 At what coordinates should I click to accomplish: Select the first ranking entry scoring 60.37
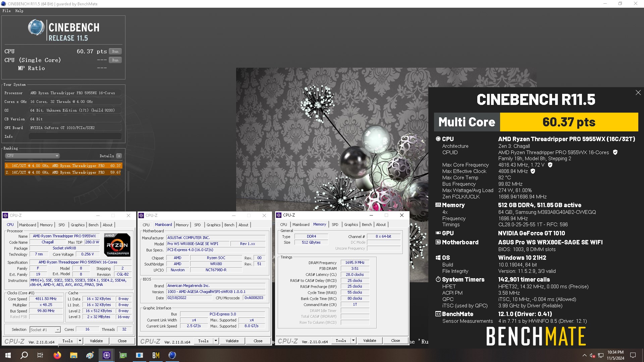coord(63,166)
